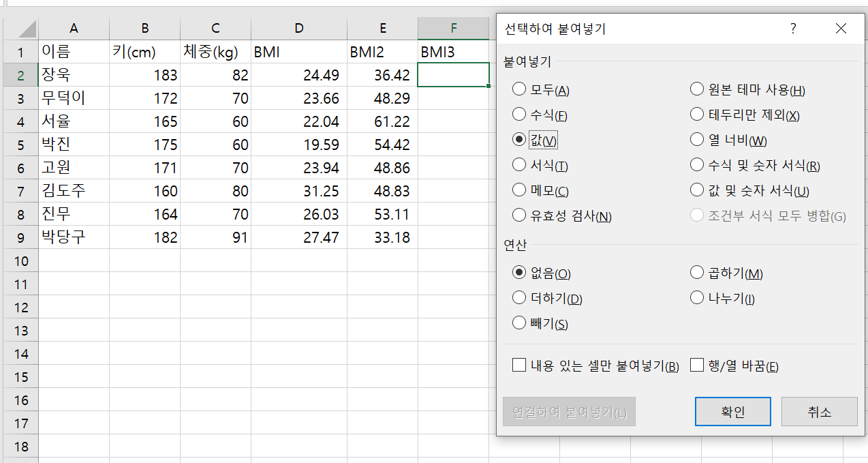
Task: Select the 유효성 검사(N) option
Action: pyautogui.click(x=562, y=216)
